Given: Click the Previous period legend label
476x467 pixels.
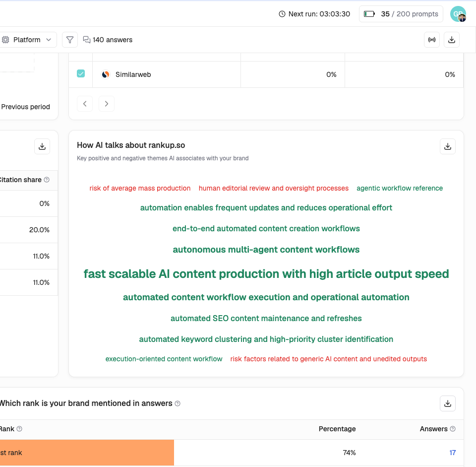Looking at the screenshot, I should pyautogui.click(x=25, y=107).
